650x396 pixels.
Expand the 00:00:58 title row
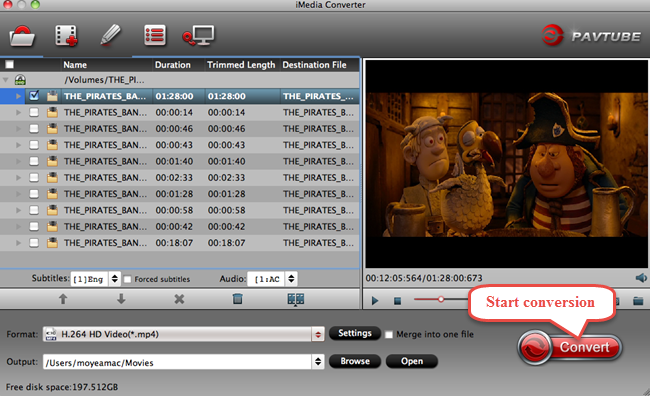(18, 210)
